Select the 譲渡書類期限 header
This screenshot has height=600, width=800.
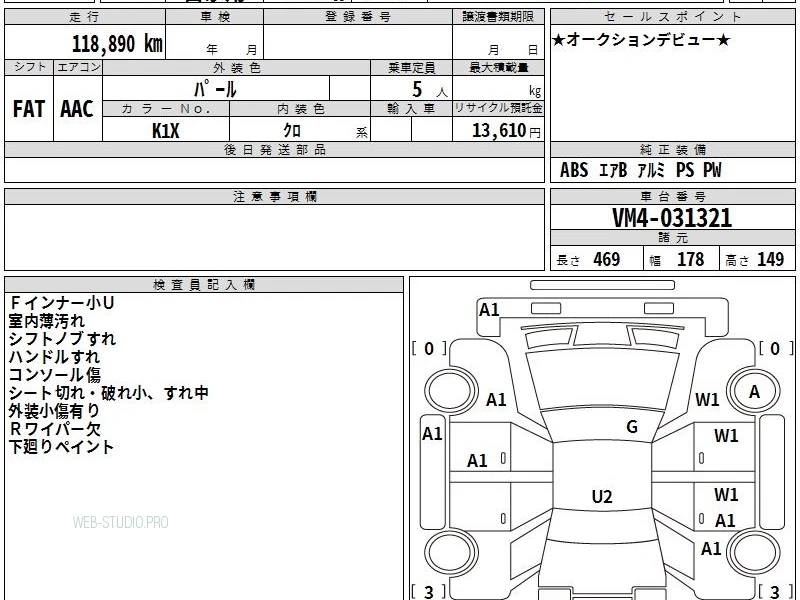click(x=498, y=17)
